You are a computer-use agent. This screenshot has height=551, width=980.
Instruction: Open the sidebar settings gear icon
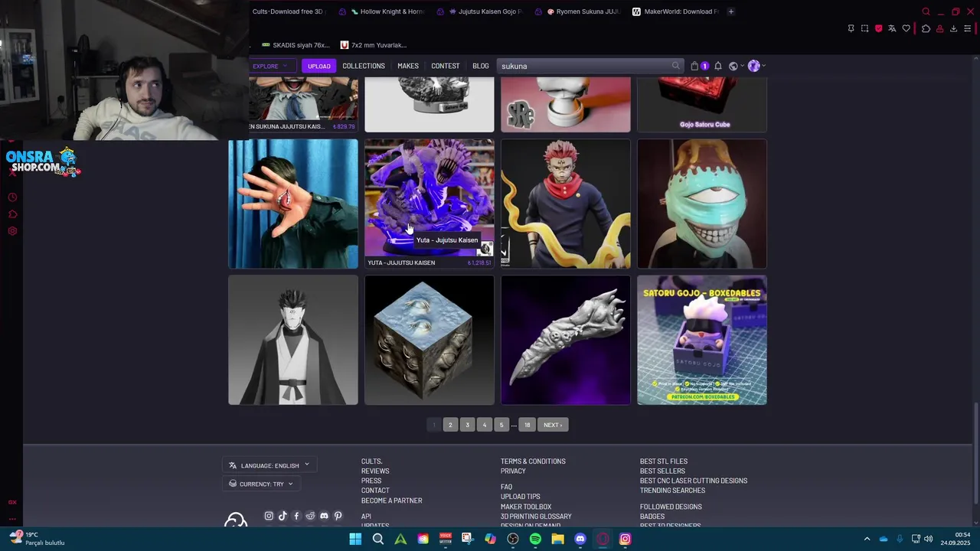tap(12, 231)
